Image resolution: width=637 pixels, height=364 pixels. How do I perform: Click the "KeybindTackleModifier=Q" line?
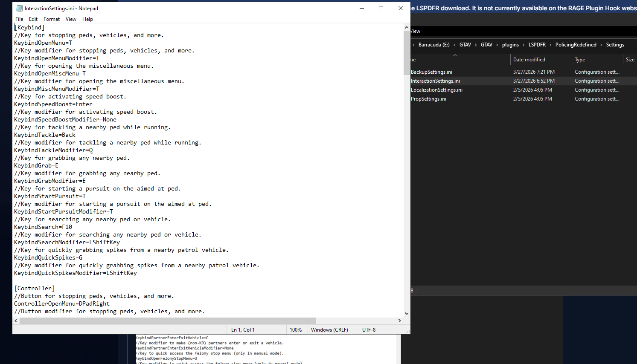tap(53, 150)
